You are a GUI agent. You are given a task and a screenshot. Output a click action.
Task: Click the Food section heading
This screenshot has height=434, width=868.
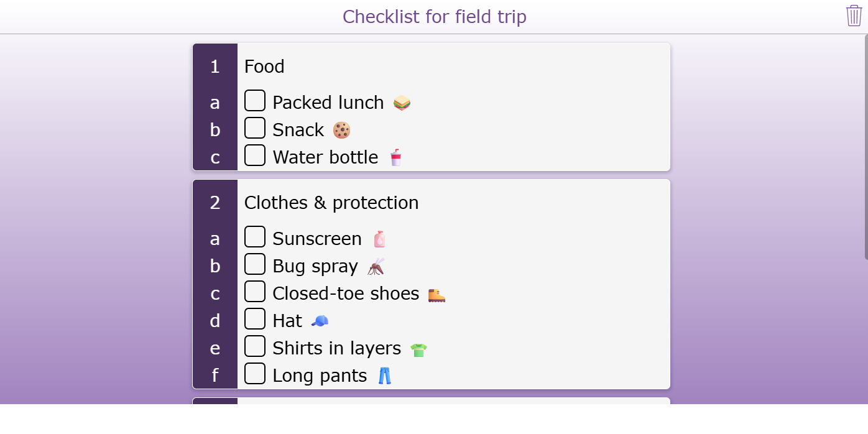click(x=264, y=67)
